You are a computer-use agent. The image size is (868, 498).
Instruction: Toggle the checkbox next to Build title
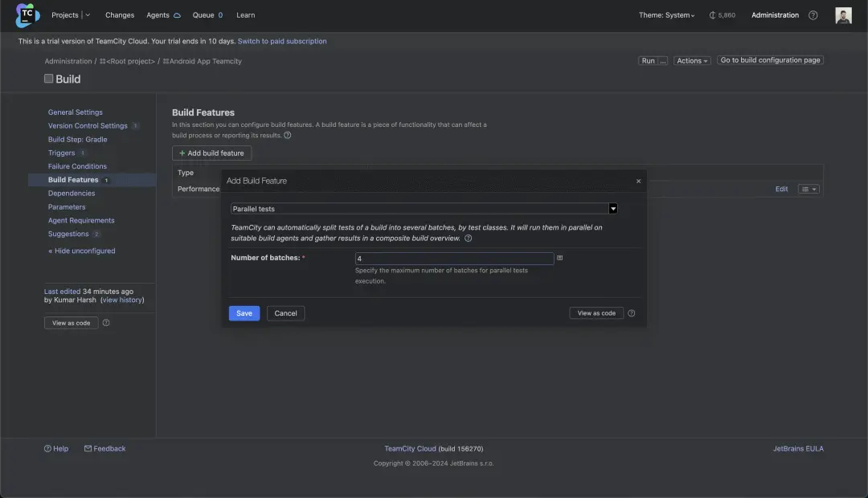point(49,79)
